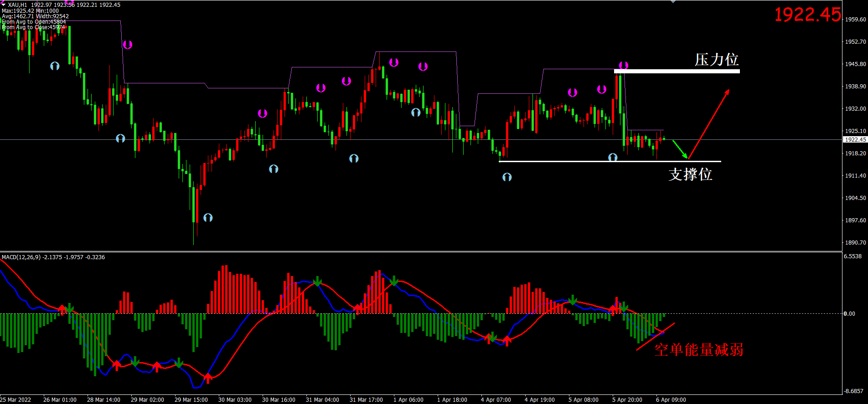
Task: Select the short green downward arrow after the last candle
Action: pos(680,149)
